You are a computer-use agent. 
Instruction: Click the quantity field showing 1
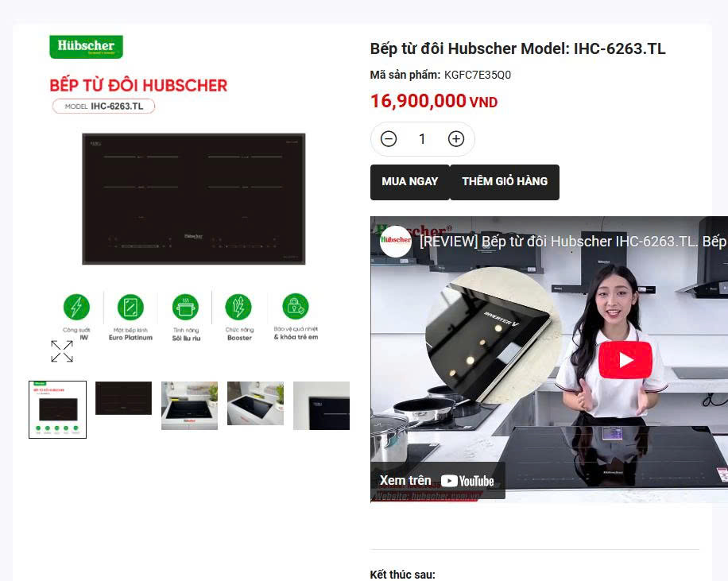coord(422,139)
